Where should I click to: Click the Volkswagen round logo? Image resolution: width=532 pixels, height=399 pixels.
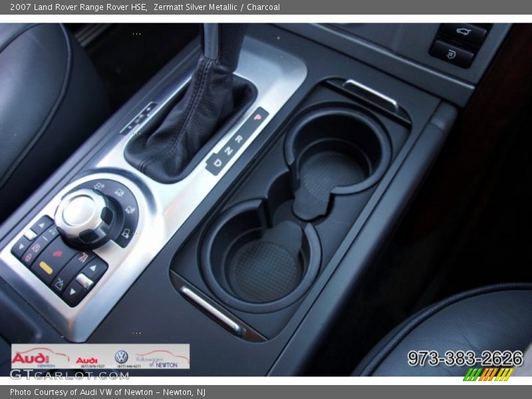click(121, 357)
